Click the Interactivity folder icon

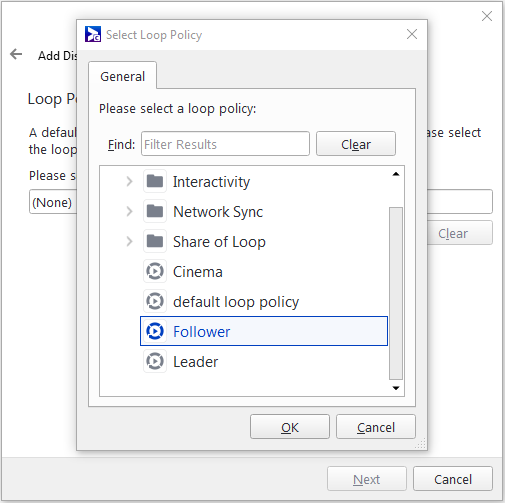155,181
